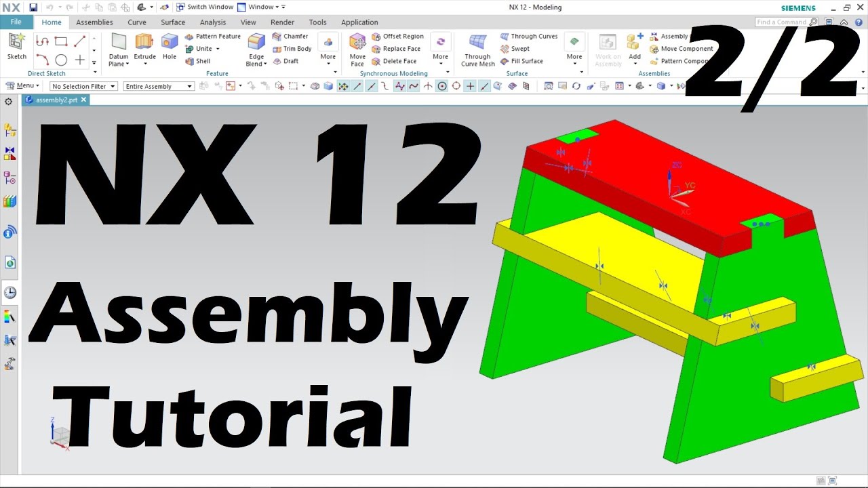Select the Arc sketch tool
Screen dimensions: 868x488
[x=42, y=60]
